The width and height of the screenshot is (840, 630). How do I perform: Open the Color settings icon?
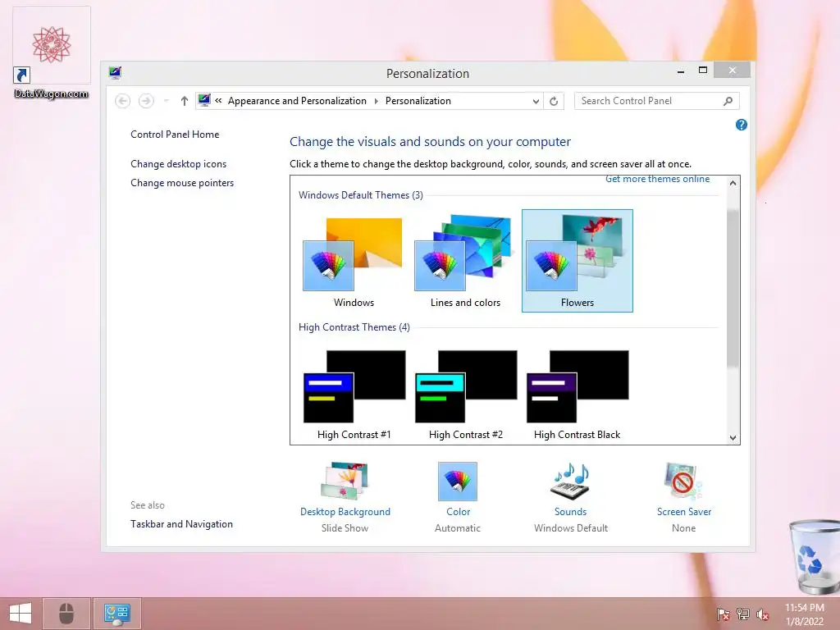click(x=458, y=481)
